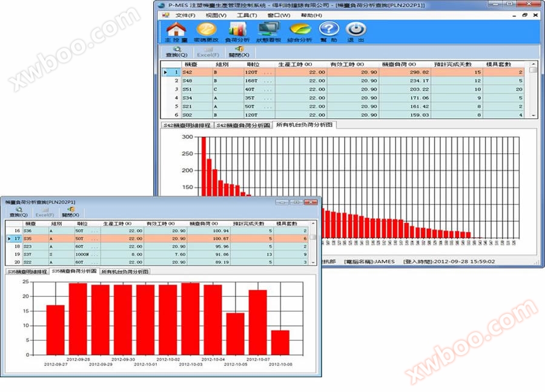The image size is (545, 392).
Task: Select 所有机台负荷分析图 tab in front window
Action: click(125, 272)
